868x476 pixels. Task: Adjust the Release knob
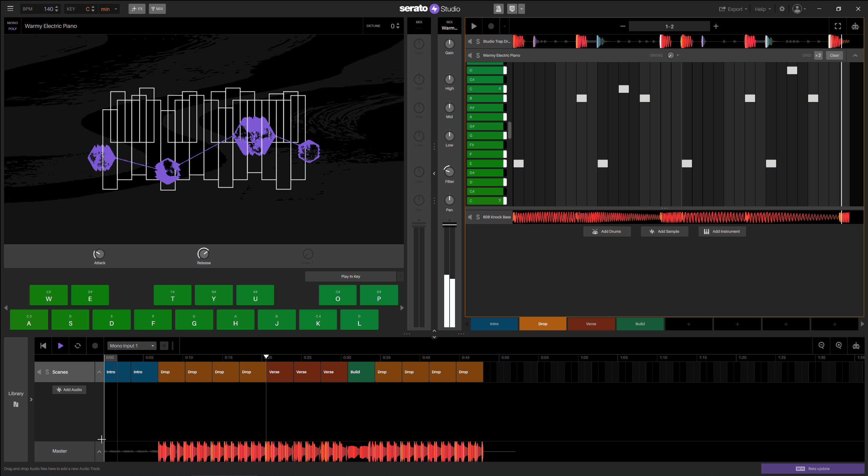[x=203, y=253]
